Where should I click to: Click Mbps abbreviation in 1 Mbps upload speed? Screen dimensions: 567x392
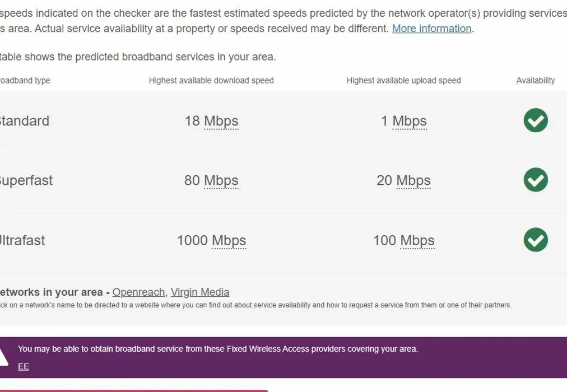point(410,121)
